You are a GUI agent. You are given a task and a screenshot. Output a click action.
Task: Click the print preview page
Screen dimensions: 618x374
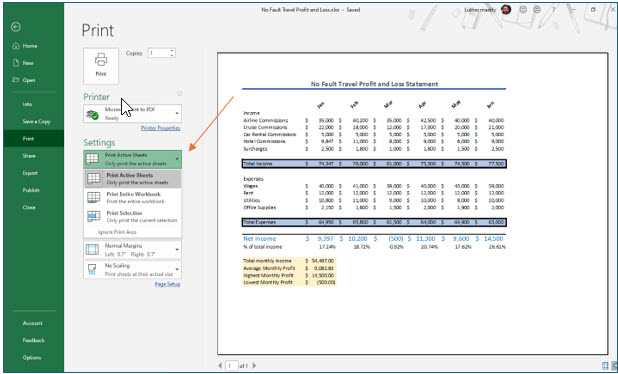(x=413, y=204)
